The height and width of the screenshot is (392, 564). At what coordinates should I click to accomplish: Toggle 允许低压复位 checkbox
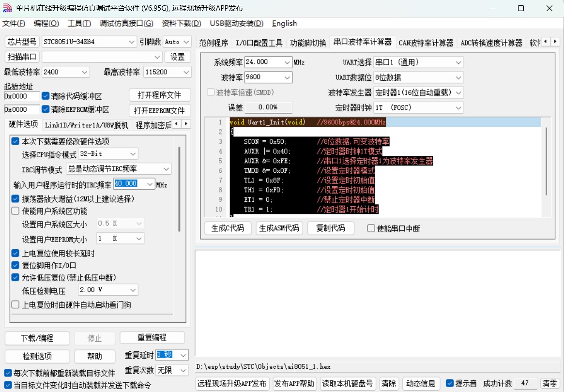tap(15, 277)
